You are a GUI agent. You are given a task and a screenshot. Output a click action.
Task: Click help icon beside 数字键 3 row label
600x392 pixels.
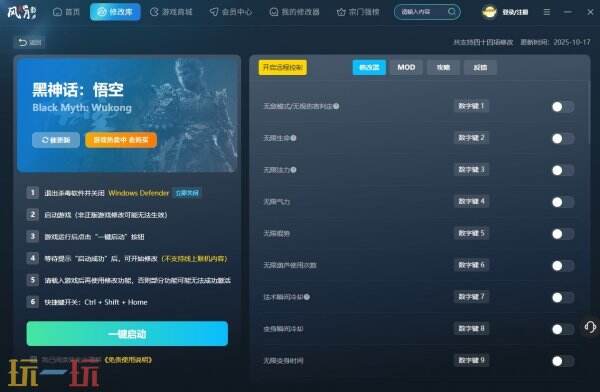click(293, 170)
